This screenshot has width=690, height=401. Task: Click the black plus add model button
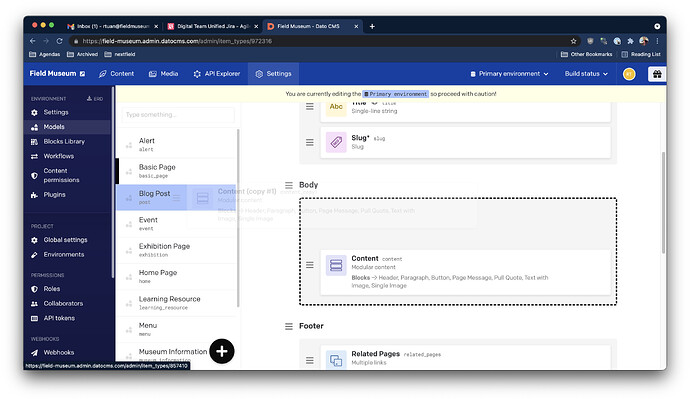click(222, 351)
